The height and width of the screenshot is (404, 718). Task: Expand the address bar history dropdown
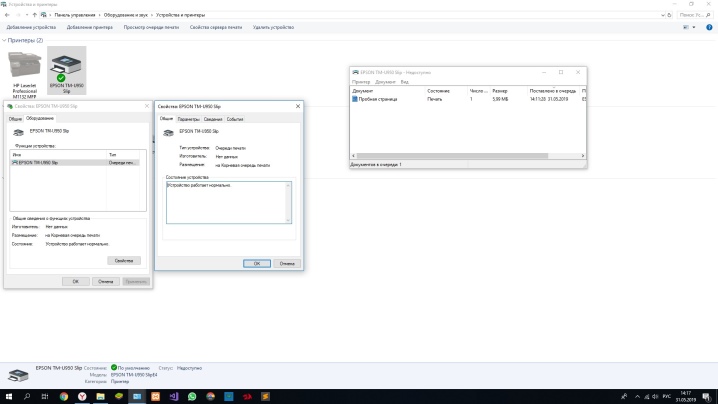point(663,15)
